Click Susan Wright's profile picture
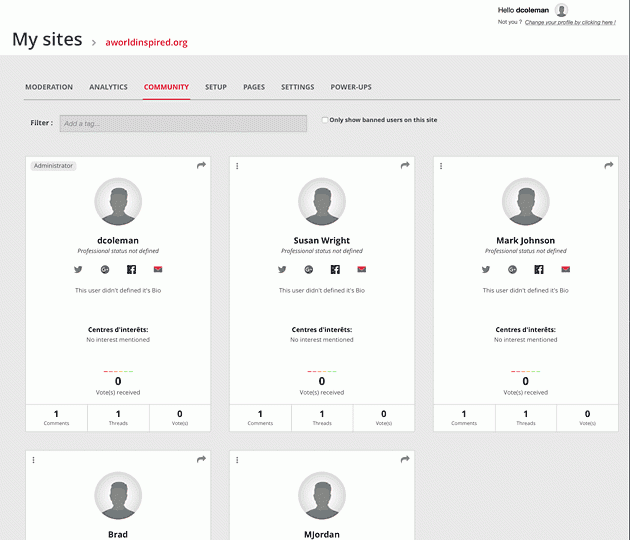Image resolution: width=630 pixels, height=540 pixels. pos(322,202)
